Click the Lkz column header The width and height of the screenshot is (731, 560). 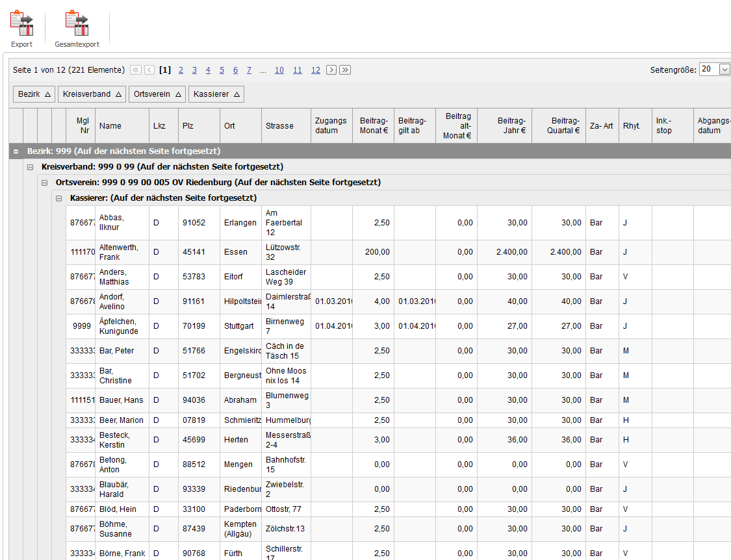pyautogui.click(x=164, y=126)
